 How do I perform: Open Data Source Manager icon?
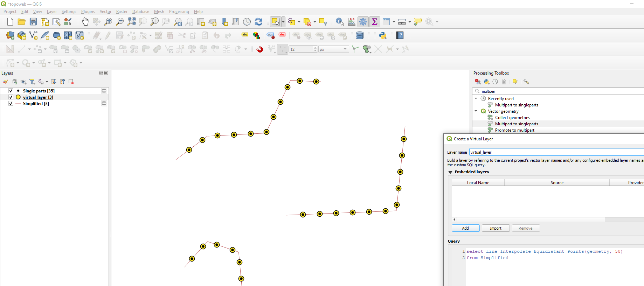[x=10, y=35]
